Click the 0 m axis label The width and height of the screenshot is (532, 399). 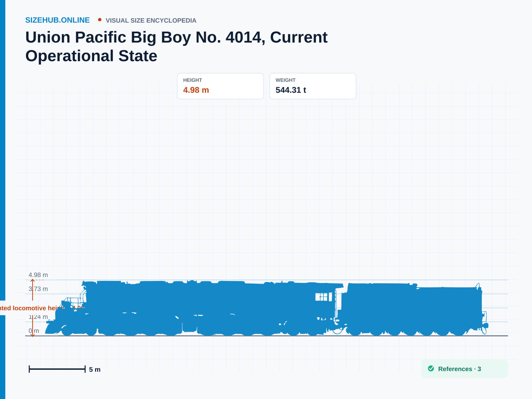pos(34,331)
